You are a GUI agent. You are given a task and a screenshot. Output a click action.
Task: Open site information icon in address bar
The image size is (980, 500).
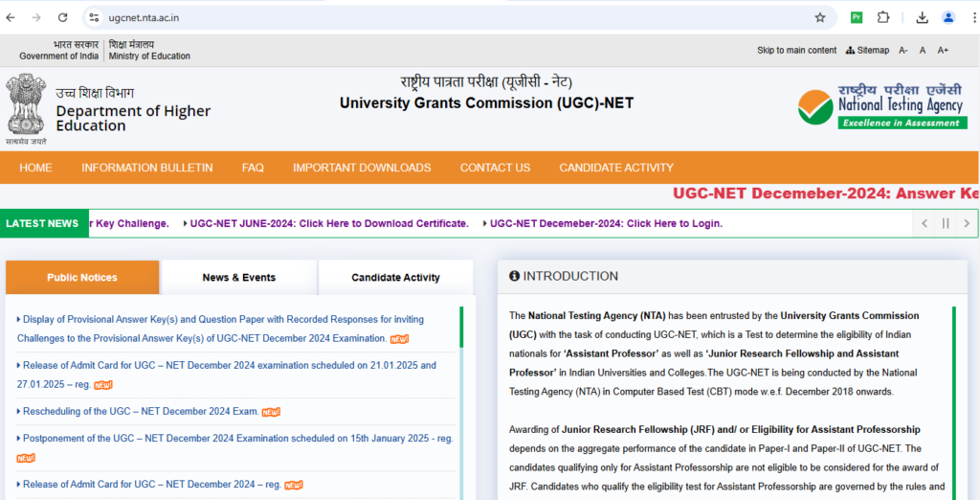[95, 17]
